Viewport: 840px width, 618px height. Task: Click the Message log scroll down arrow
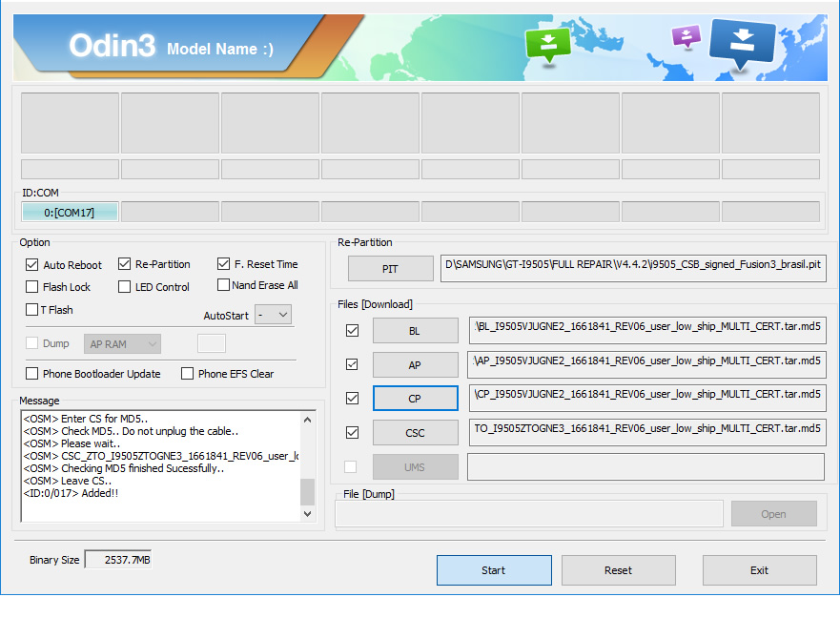(308, 513)
